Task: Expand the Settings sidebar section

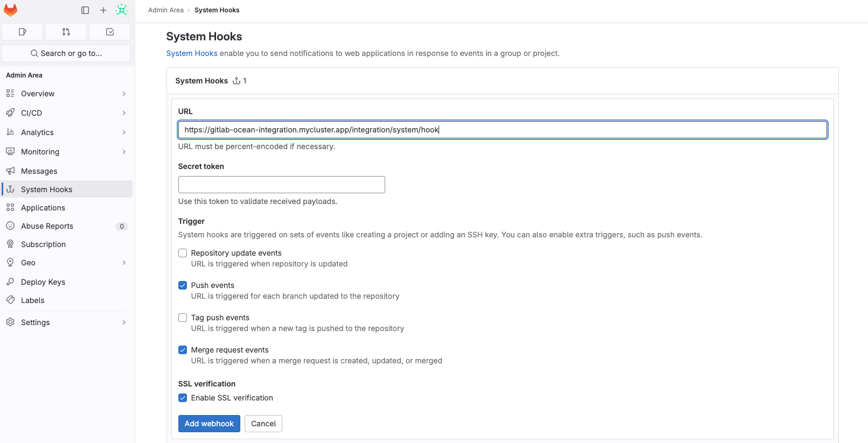Action: tap(67, 322)
